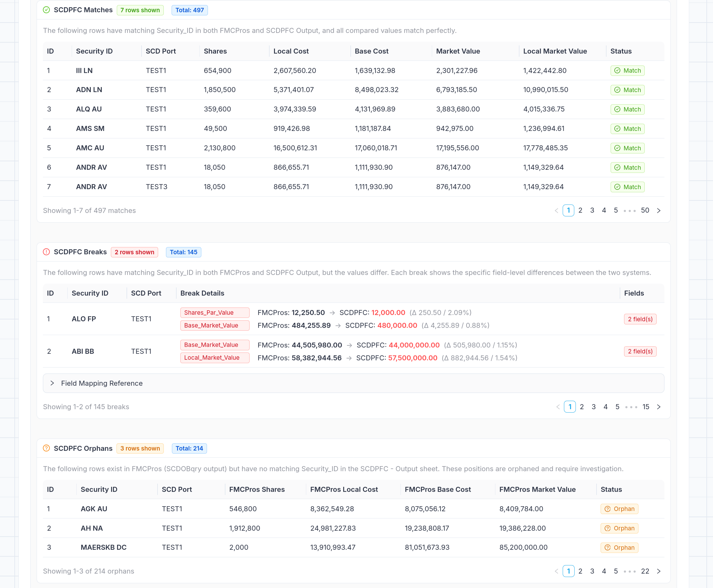713x588 pixels.
Task: Click market value 85,200,000.00 in orphans
Action: point(523,547)
